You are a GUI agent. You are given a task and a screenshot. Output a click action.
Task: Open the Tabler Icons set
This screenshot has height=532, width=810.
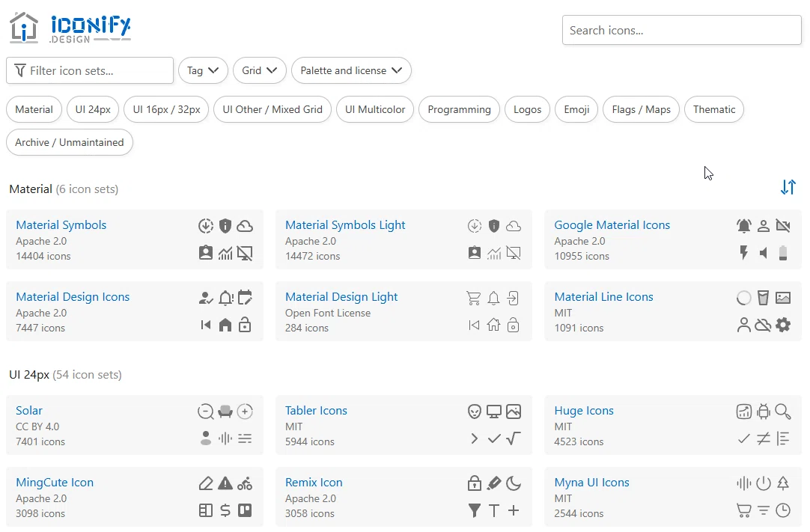(x=316, y=411)
